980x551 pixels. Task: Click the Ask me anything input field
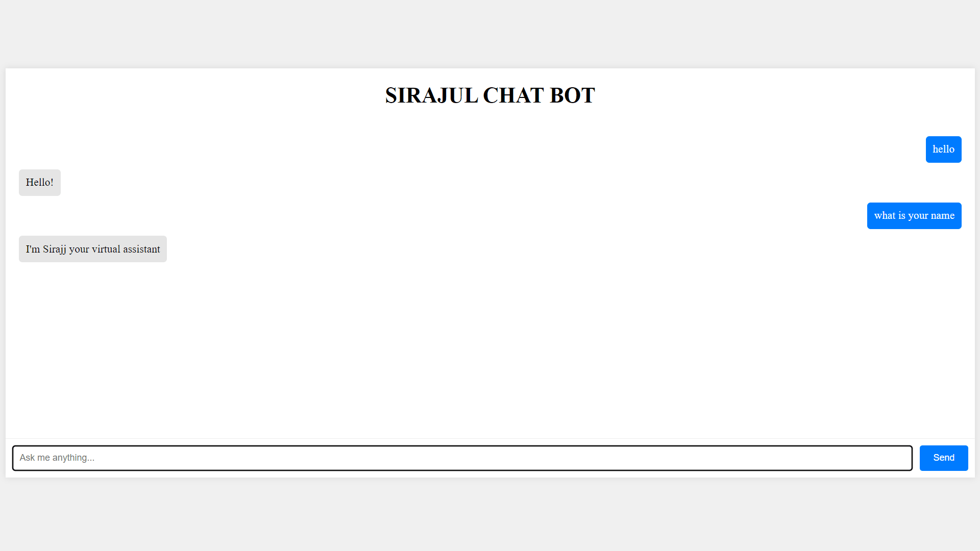tap(462, 458)
